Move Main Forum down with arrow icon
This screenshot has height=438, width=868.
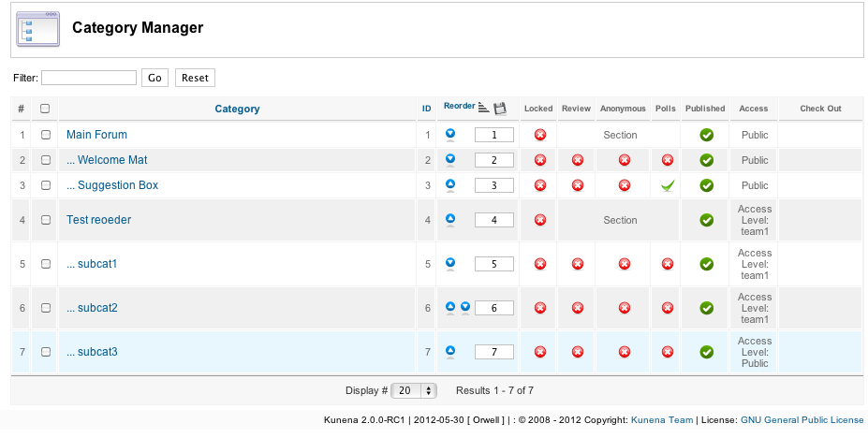pos(450,134)
